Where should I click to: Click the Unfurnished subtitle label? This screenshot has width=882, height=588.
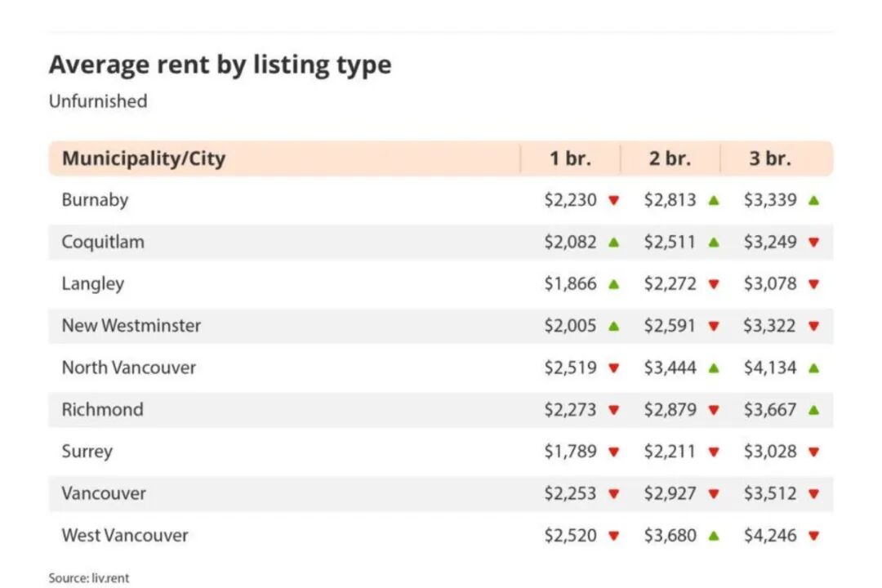click(98, 101)
